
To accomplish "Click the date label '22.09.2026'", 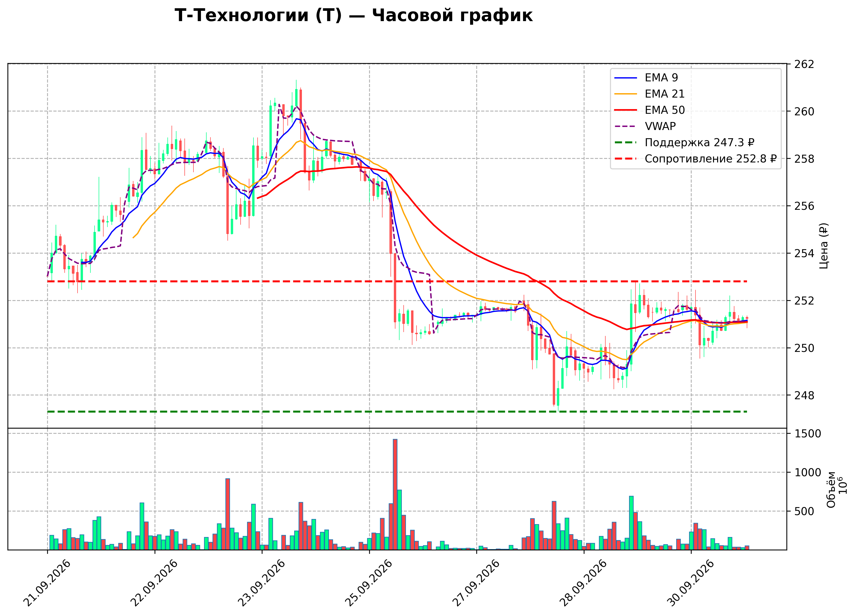I will [x=154, y=583].
